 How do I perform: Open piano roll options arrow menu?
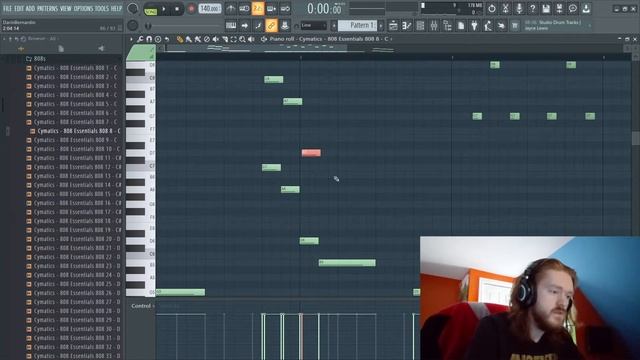[131, 39]
